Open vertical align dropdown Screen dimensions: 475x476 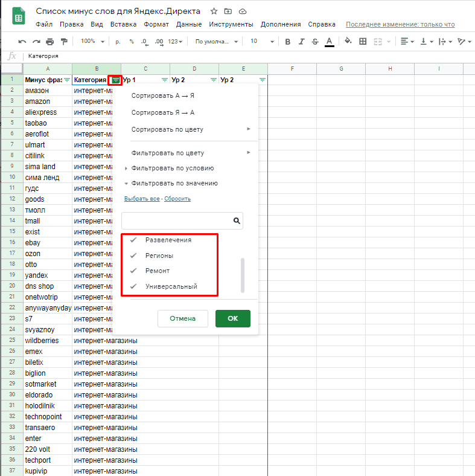(x=427, y=41)
